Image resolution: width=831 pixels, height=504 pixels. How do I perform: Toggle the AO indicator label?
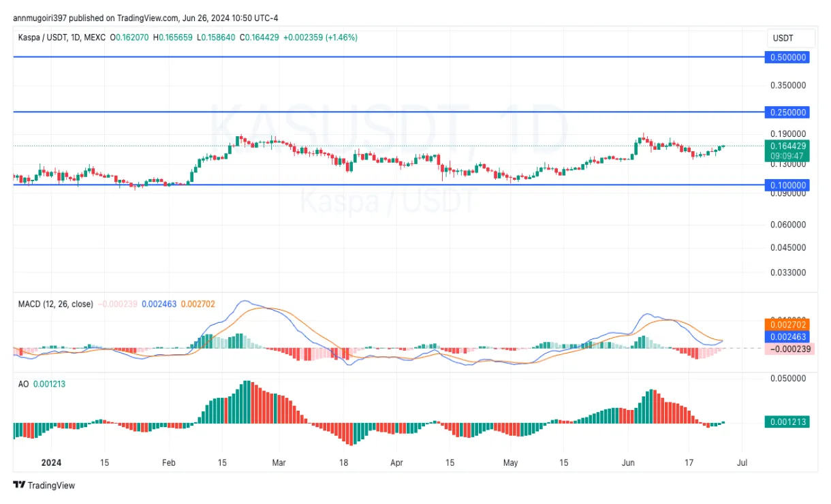click(25, 383)
